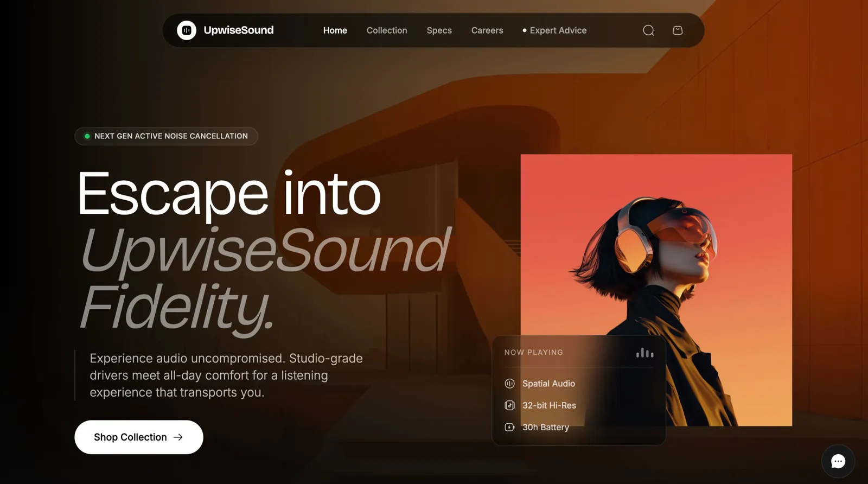The height and width of the screenshot is (484, 868).
Task: Click the UpwiseSound logo icon
Action: click(187, 30)
